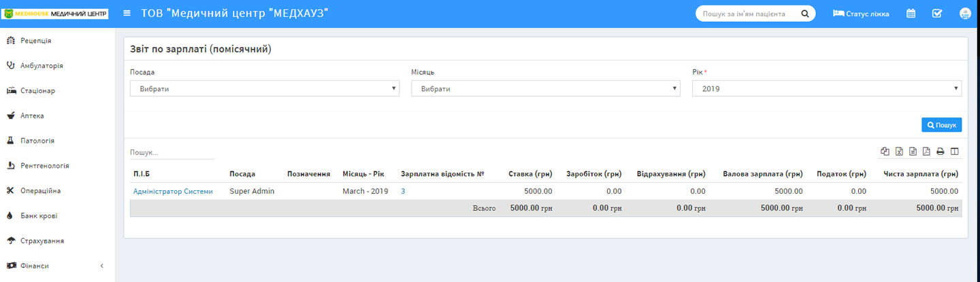The width and height of the screenshot is (980, 282).
Task: Sort by Чиста зарплата (грн) column
Action: tap(921, 174)
